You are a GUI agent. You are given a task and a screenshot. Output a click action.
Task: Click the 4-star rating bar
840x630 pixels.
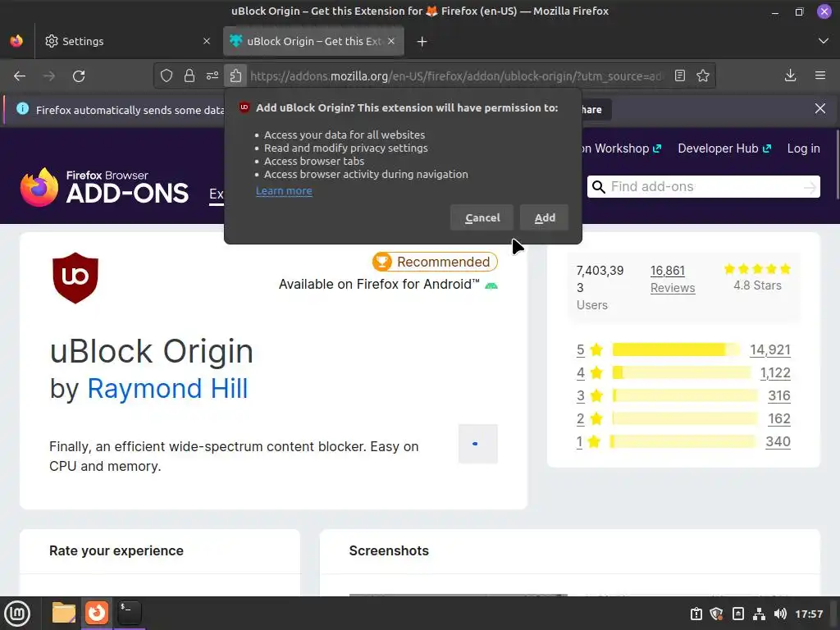(682, 373)
